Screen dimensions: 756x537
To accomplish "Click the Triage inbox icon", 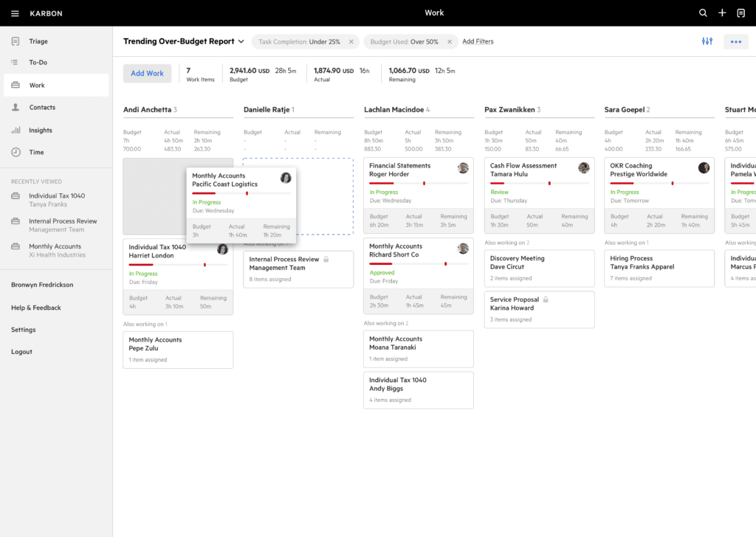I will pyautogui.click(x=16, y=41).
